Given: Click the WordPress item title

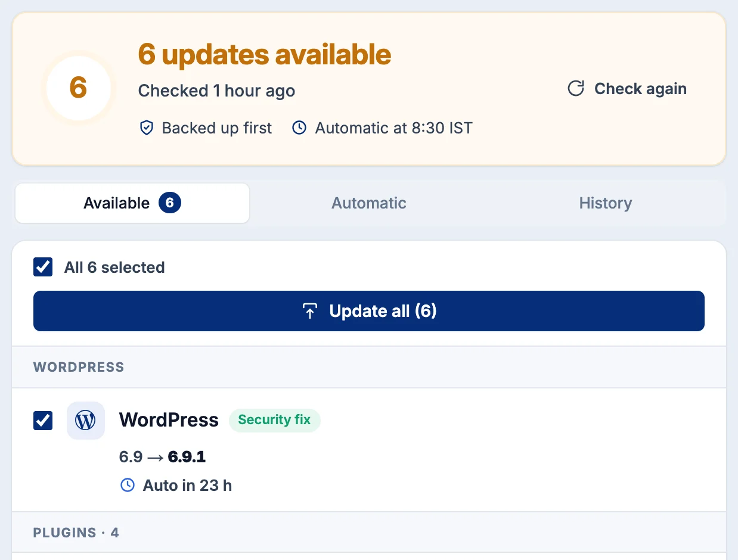Looking at the screenshot, I should click(169, 420).
